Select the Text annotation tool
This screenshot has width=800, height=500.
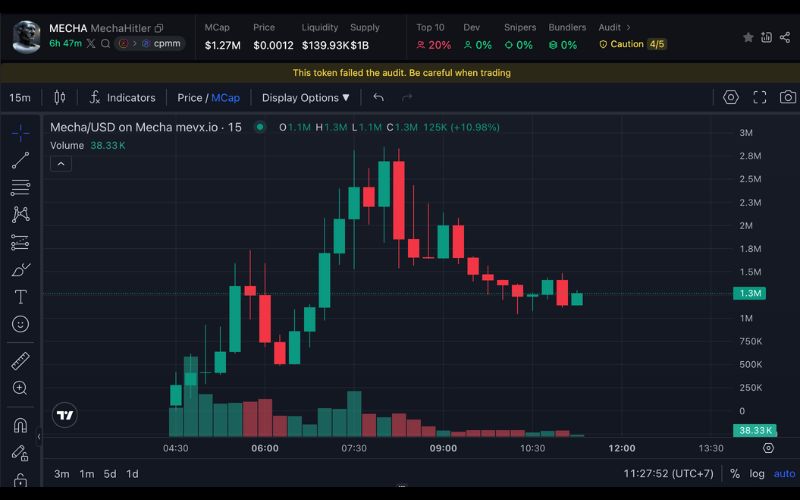point(20,297)
